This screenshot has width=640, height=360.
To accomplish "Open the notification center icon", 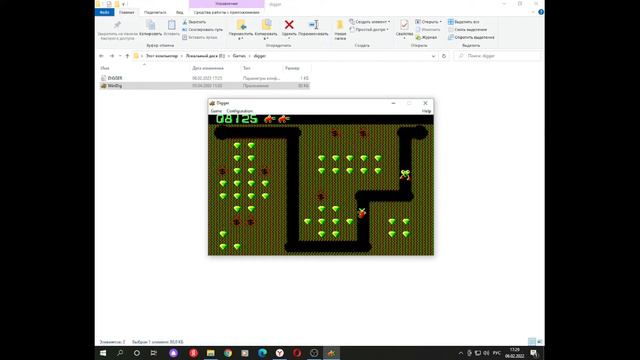I will point(533,353).
